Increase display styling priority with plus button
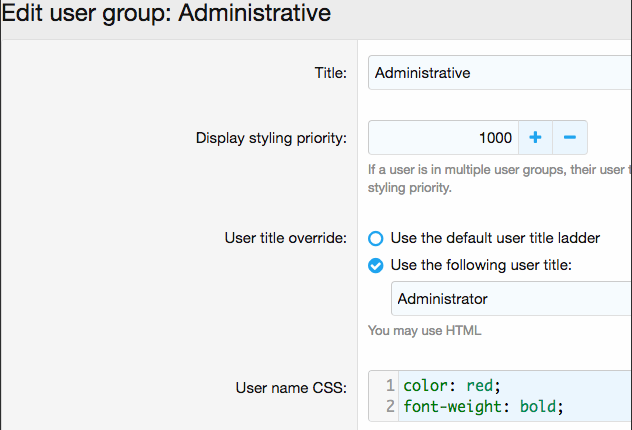Image resolution: width=632 pixels, height=430 pixels. tap(535, 137)
